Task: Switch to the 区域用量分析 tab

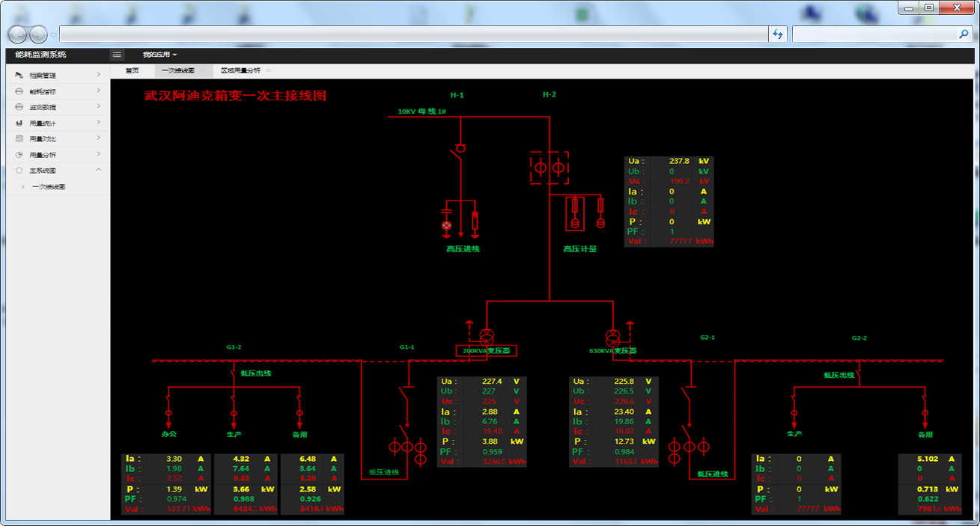Action: point(240,70)
